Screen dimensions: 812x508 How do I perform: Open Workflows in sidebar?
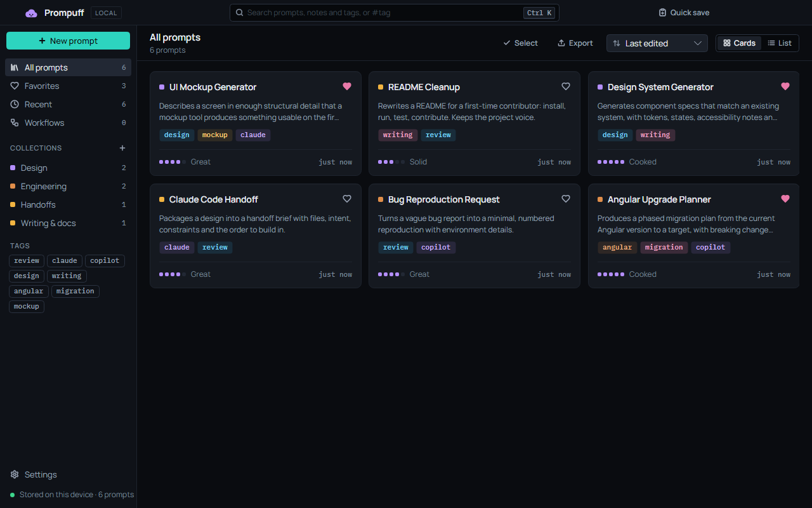[68, 123]
